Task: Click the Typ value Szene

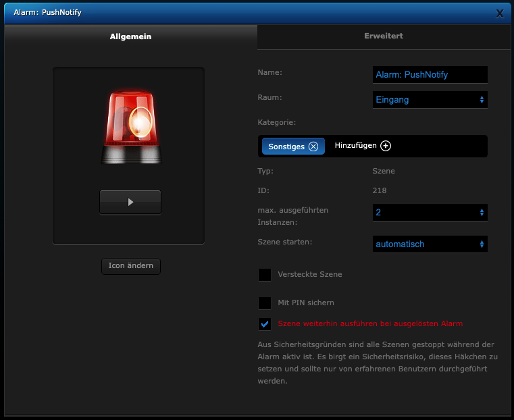Action: point(384,171)
